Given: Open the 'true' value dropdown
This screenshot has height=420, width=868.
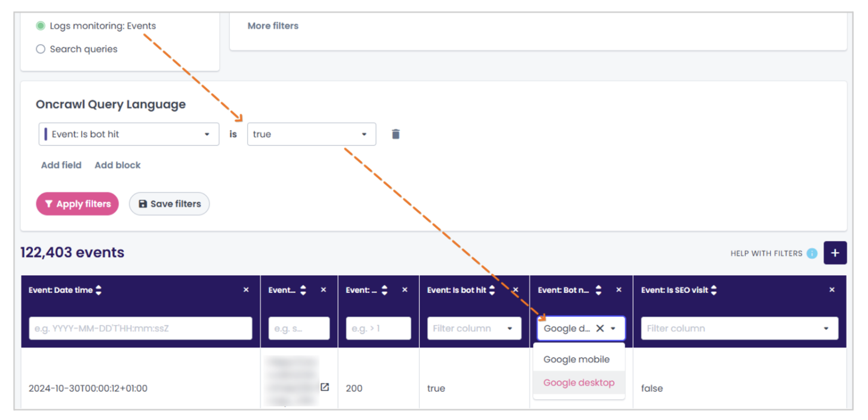Looking at the screenshot, I should [312, 134].
